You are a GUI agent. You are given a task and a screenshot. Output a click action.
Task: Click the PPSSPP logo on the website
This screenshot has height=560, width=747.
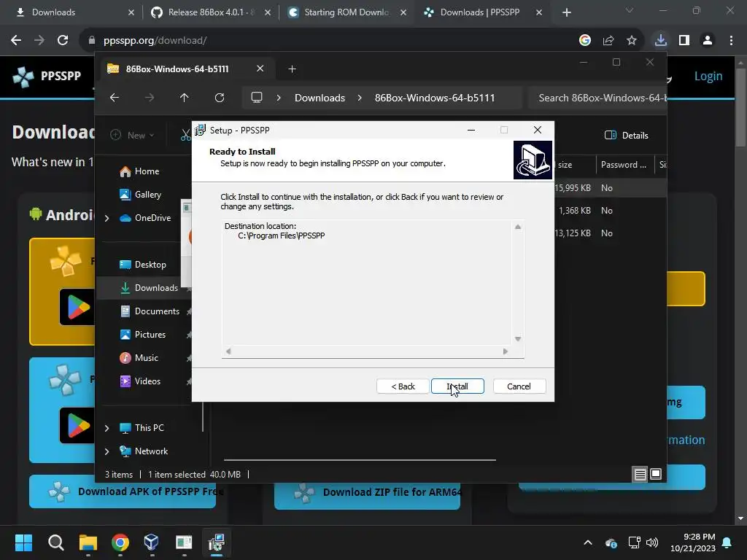pyautogui.click(x=47, y=76)
